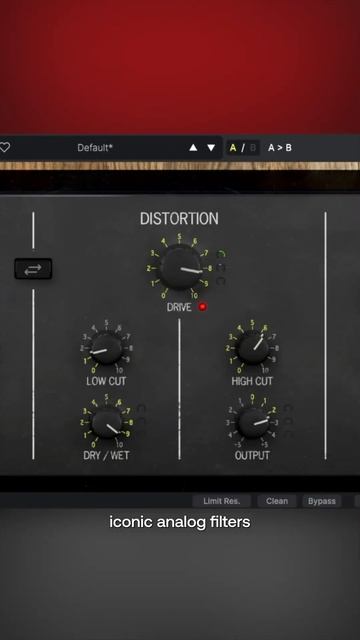Select the green-lit distortion mode icon

(x=221, y=254)
